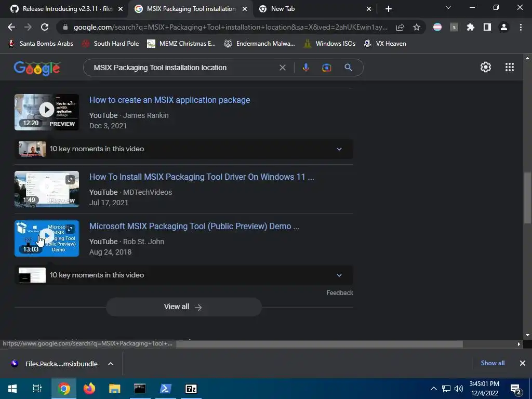
Task: Click the gray S extension icon
Action: (454, 27)
